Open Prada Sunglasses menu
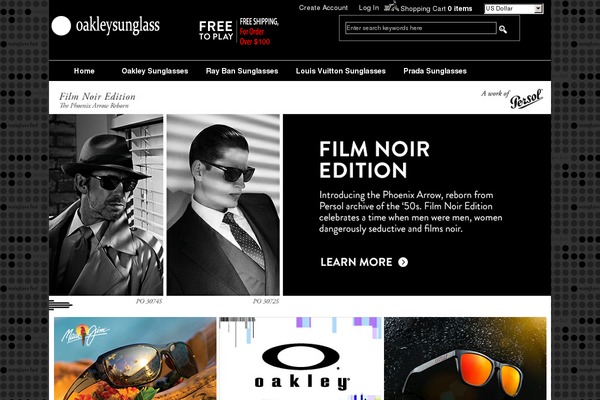This screenshot has width=600, height=400. coord(435,71)
